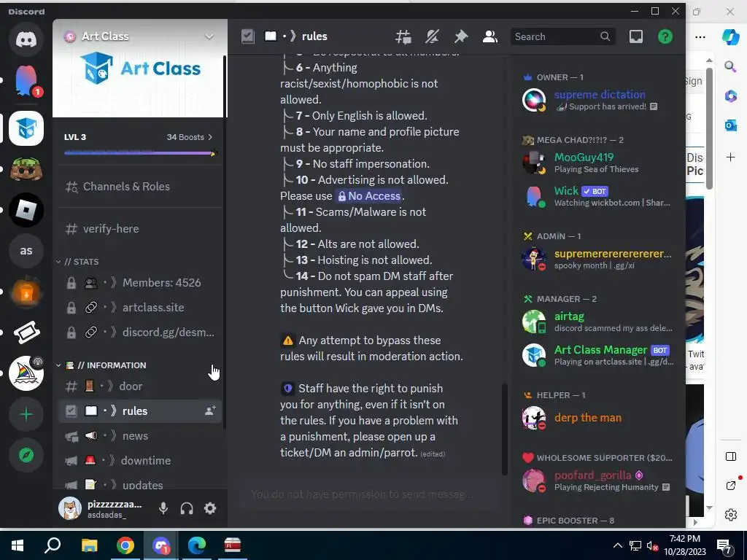Open Microsoft Edge from taskbar
This screenshot has width=747, height=560.
[196, 545]
